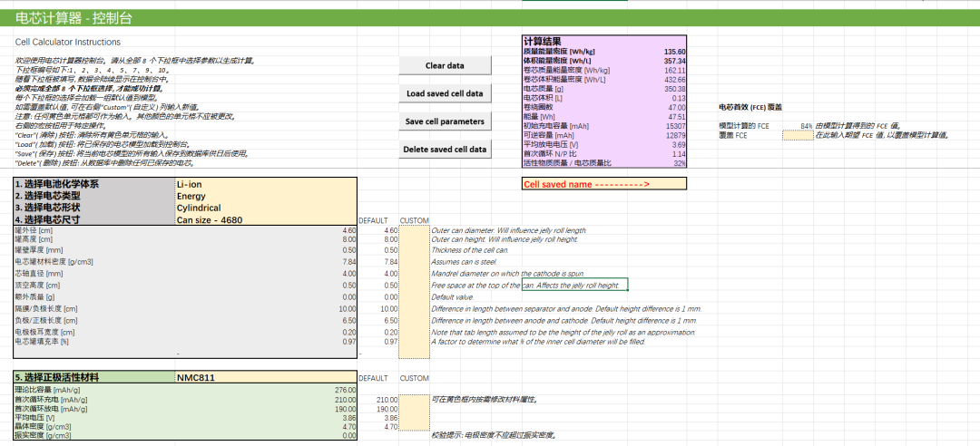
Task: Select the 3. 选择电芯形状 label
Action: [x=47, y=208]
